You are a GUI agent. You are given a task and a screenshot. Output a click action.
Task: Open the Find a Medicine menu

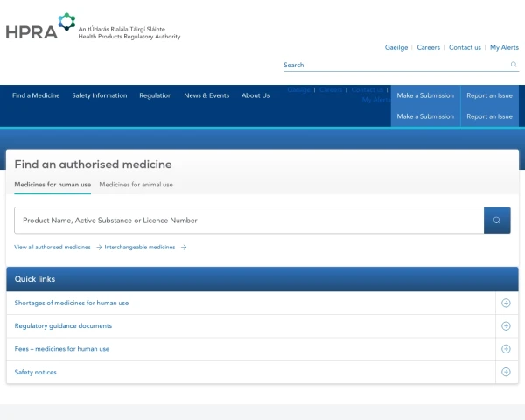point(36,95)
